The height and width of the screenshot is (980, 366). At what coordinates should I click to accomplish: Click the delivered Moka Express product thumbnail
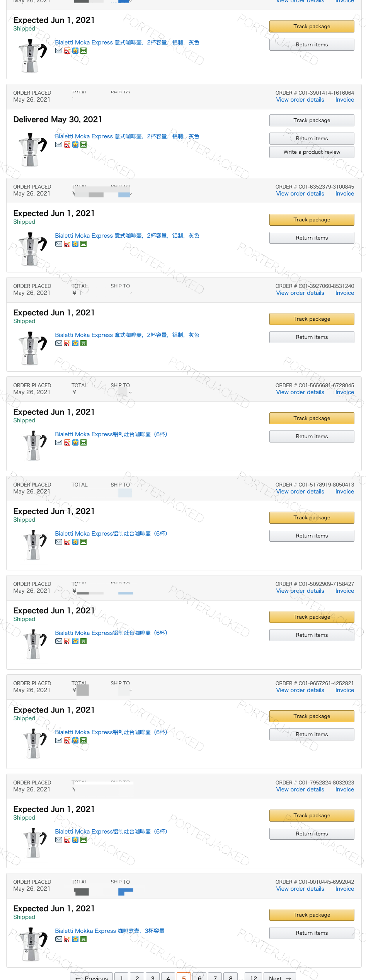(x=33, y=150)
